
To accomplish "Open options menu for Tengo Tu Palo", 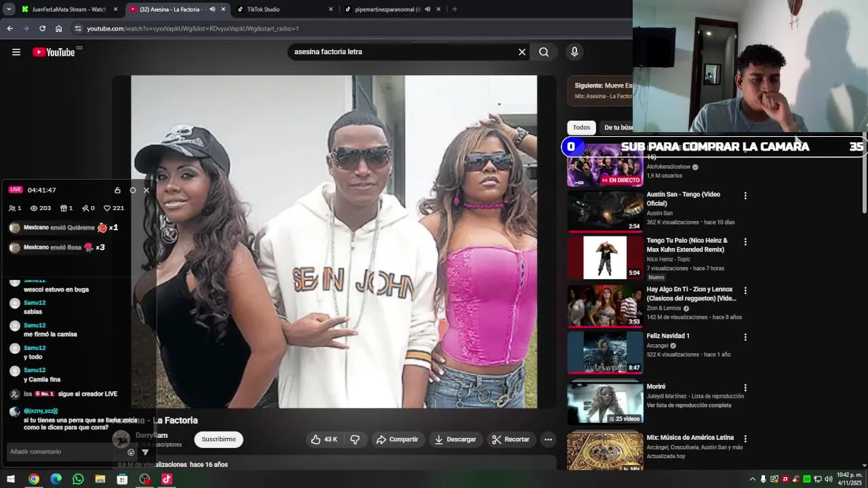I will tap(745, 242).
